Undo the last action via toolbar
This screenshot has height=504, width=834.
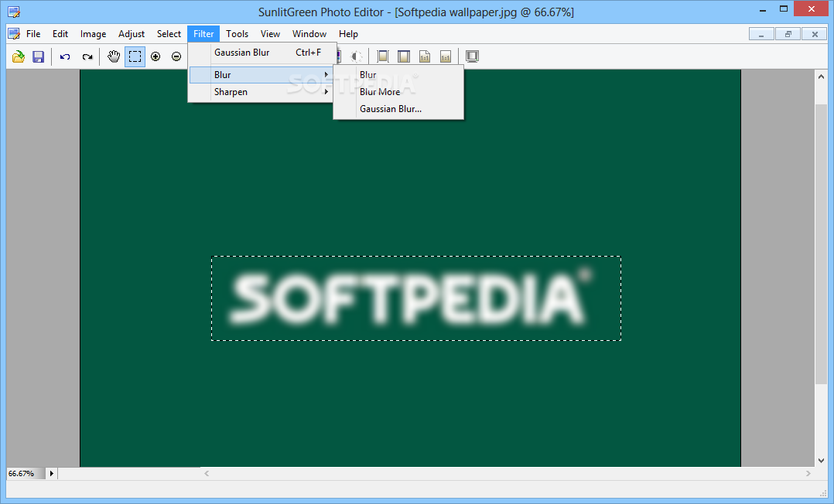tap(65, 56)
